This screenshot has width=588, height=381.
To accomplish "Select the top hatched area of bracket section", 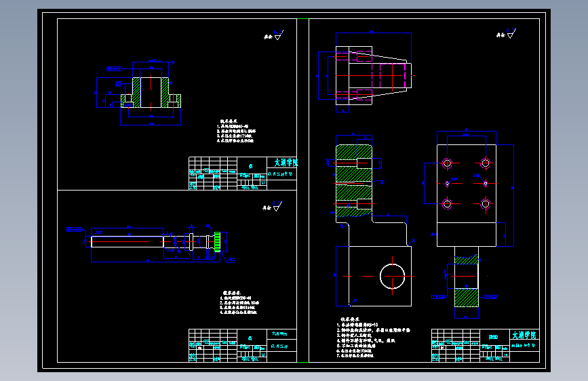I will click(x=354, y=151).
